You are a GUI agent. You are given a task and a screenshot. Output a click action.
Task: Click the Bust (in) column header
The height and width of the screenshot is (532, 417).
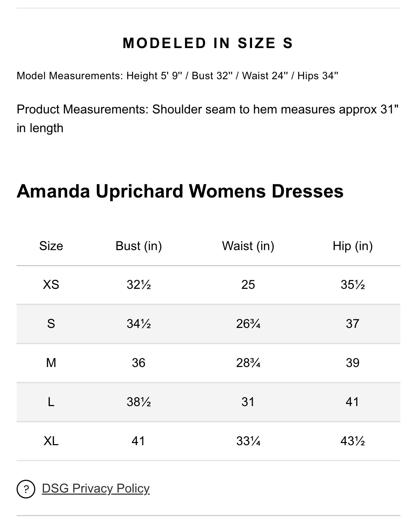click(x=139, y=246)
